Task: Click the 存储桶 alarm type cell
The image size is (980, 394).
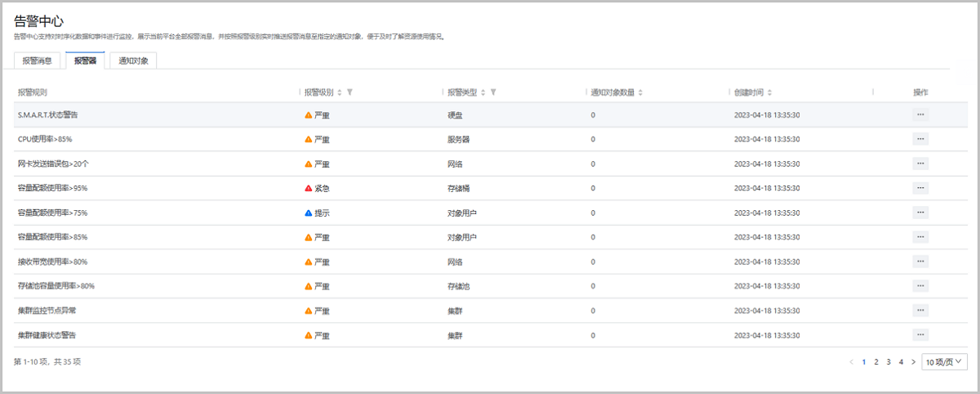Action: pyautogui.click(x=458, y=188)
